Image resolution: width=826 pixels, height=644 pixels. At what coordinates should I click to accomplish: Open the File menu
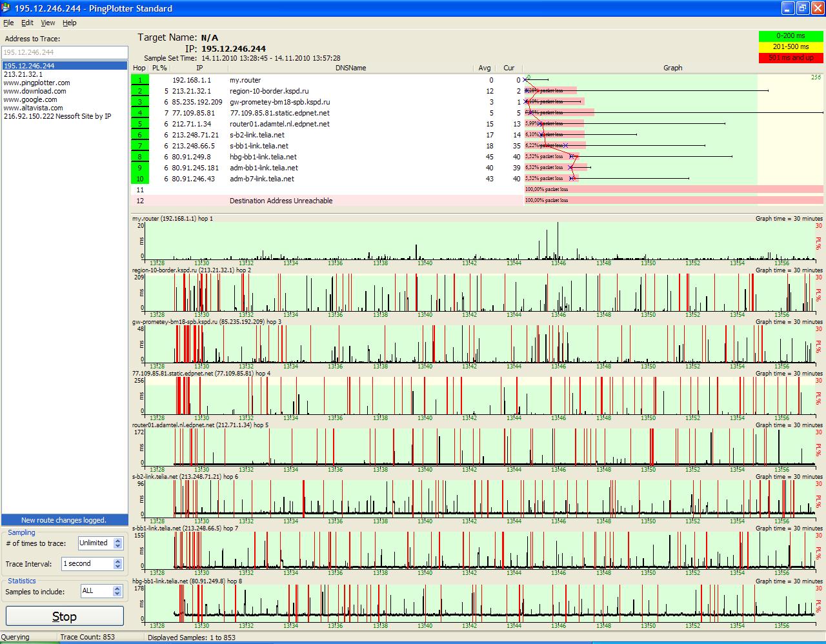8,23
